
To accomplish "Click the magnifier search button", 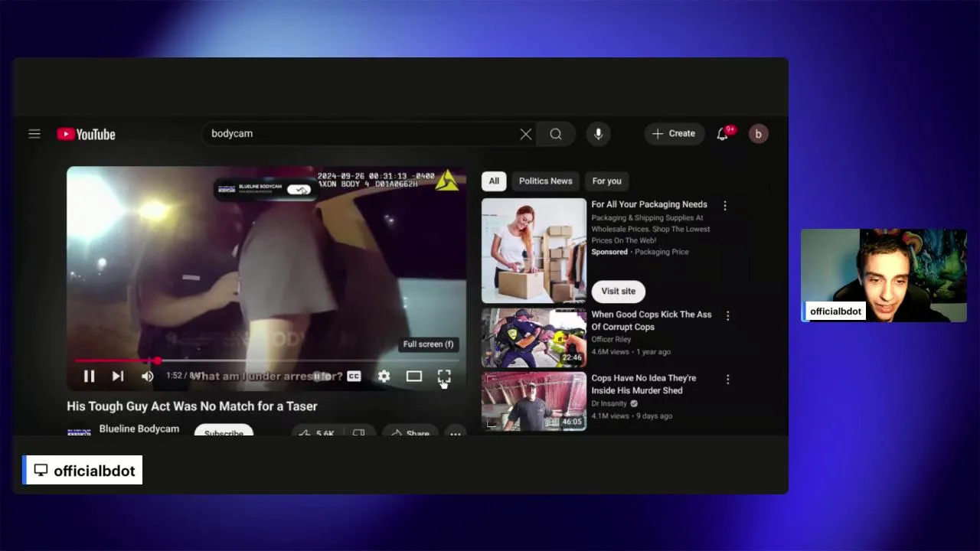I will coord(556,134).
